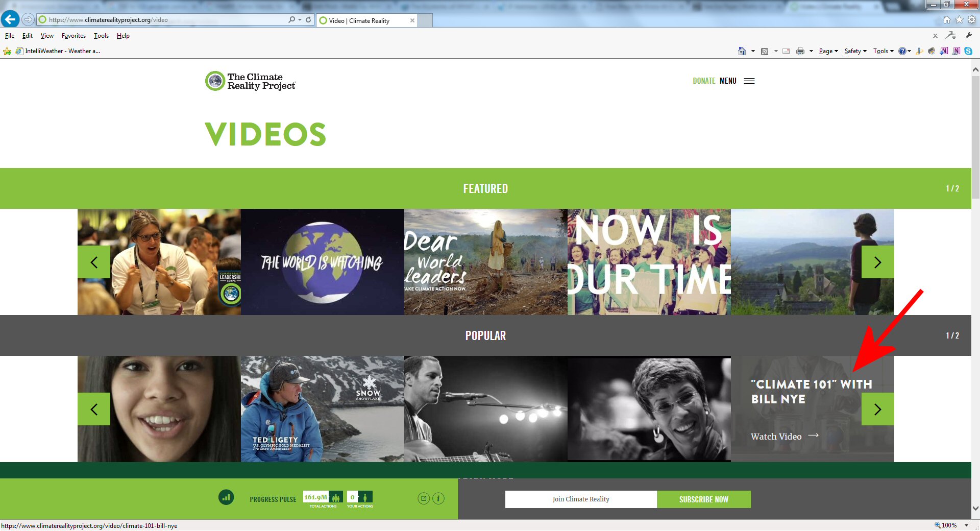
Task: Open The World Is Watching video thumbnail
Action: (x=323, y=262)
